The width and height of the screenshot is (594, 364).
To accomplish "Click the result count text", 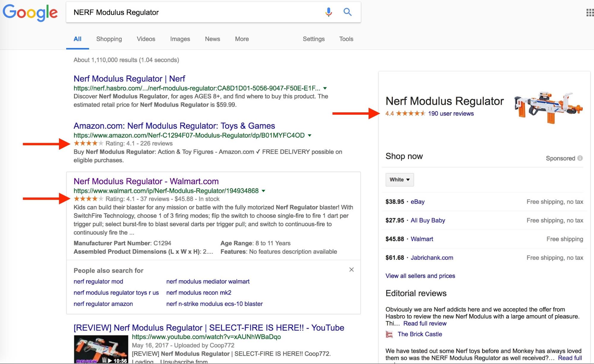I will click(x=126, y=60).
